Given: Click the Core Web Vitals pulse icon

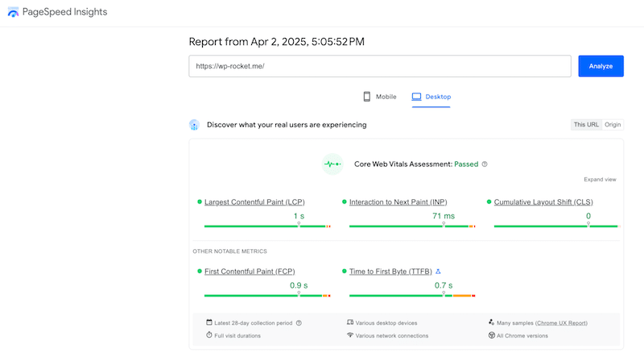Looking at the screenshot, I should click(332, 164).
